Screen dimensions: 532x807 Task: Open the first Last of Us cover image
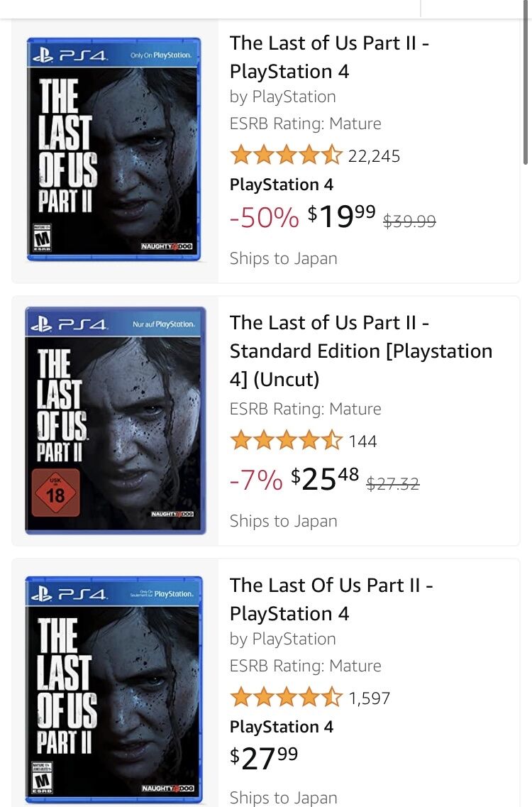click(113, 149)
